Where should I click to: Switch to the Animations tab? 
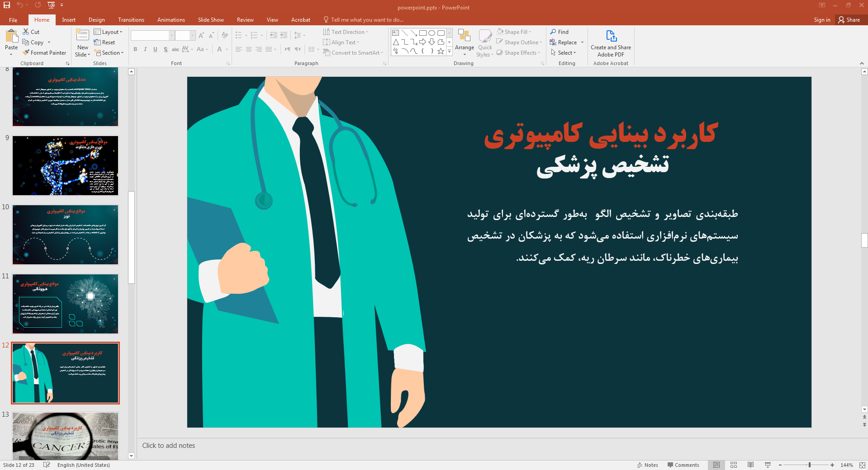click(x=171, y=19)
